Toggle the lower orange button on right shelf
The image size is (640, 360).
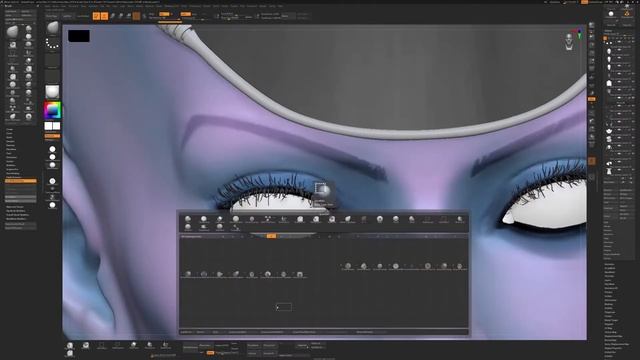point(591,161)
